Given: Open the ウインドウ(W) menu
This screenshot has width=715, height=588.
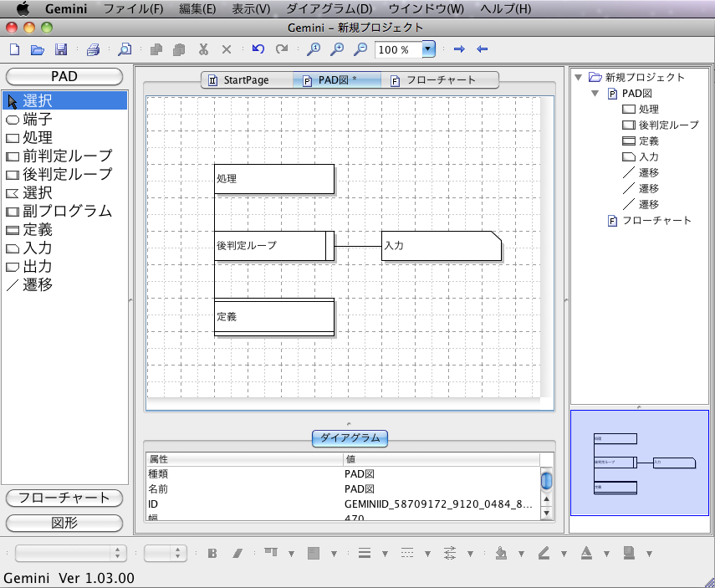Looking at the screenshot, I should tap(426, 8).
